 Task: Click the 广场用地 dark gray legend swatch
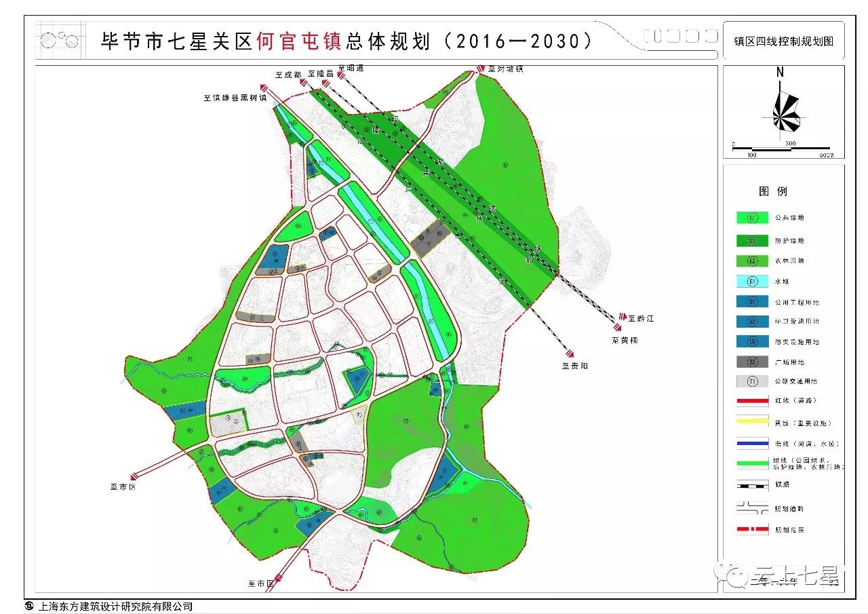(x=752, y=362)
